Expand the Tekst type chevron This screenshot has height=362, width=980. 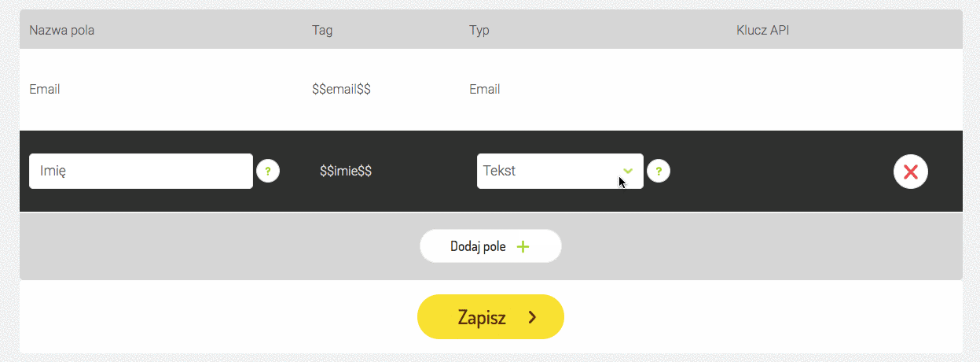click(627, 171)
